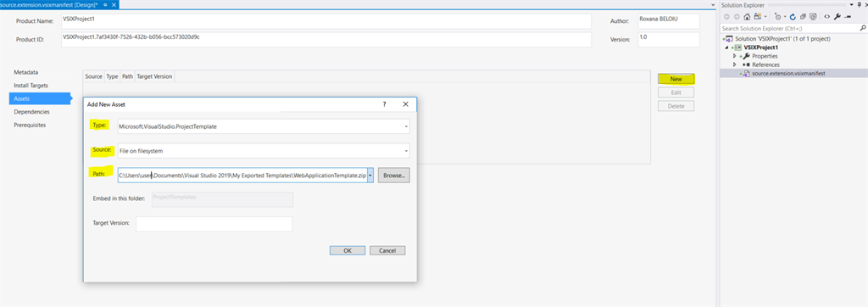The width and height of the screenshot is (868, 307).
Task: Select Solution 'VSIXProject1' node
Action: pyautogui.click(x=782, y=39)
